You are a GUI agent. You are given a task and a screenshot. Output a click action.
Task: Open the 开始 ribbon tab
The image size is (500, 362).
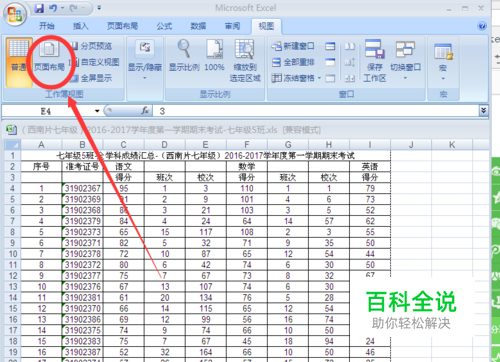(x=47, y=26)
